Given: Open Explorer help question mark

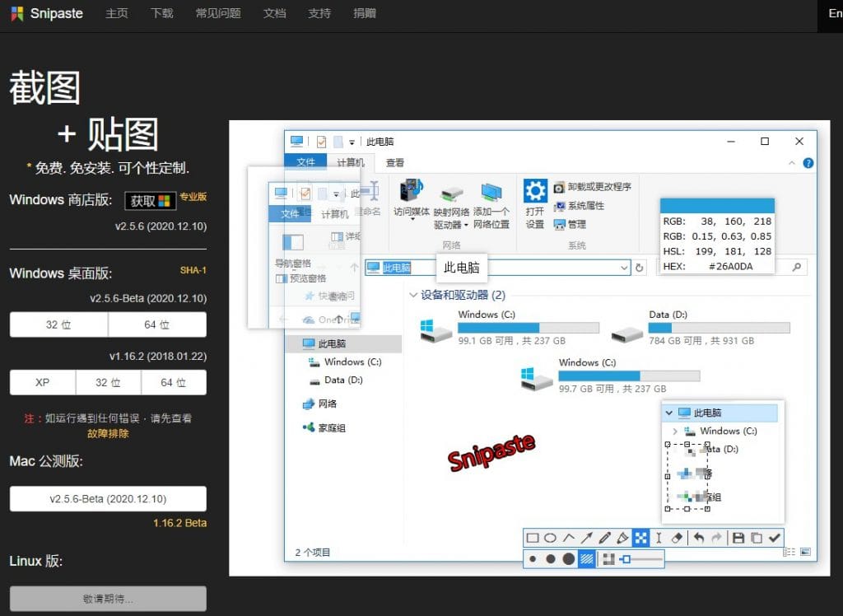Looking at the screenshot, I should [x=808, y=163].
